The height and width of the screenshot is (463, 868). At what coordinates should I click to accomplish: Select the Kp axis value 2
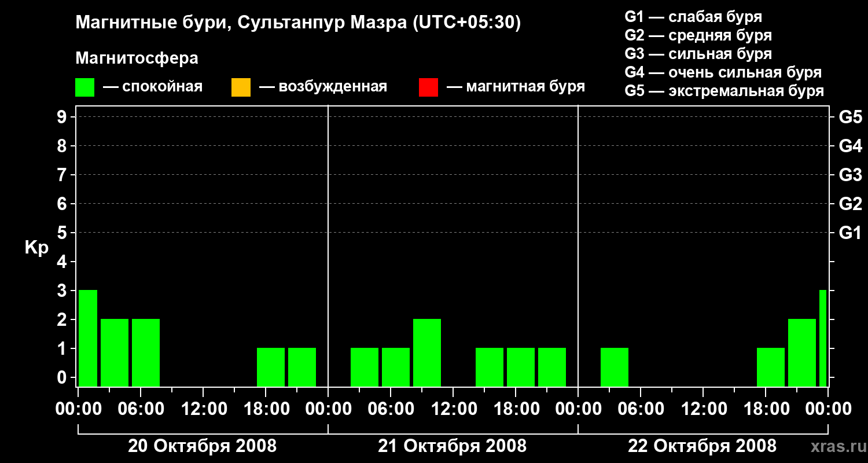(x=63, y=320)
